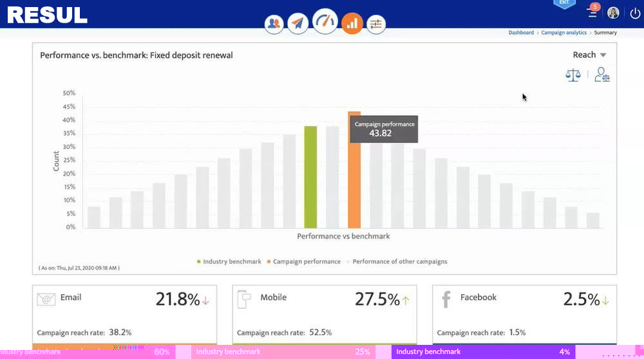Open the paper plane communication icon
This screenshot has height=359, width=644.
click(298, 23)
